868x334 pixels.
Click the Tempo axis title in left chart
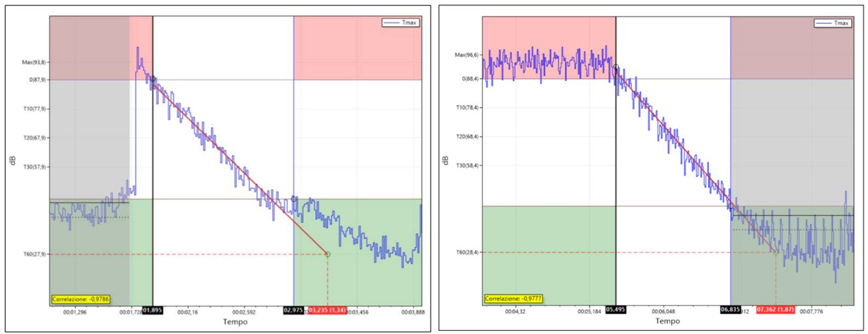pos(235,322)
